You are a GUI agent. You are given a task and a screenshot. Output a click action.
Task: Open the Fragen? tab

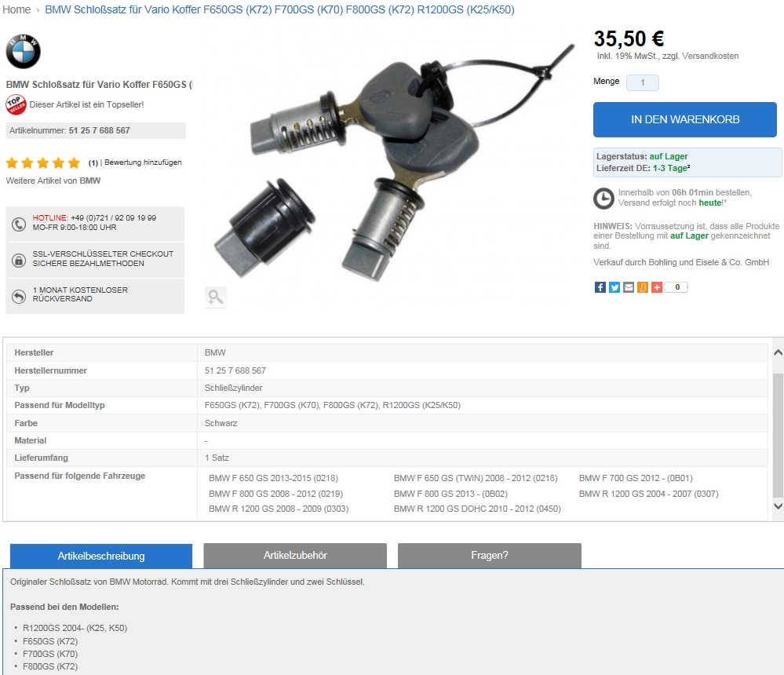coord(490,556)
